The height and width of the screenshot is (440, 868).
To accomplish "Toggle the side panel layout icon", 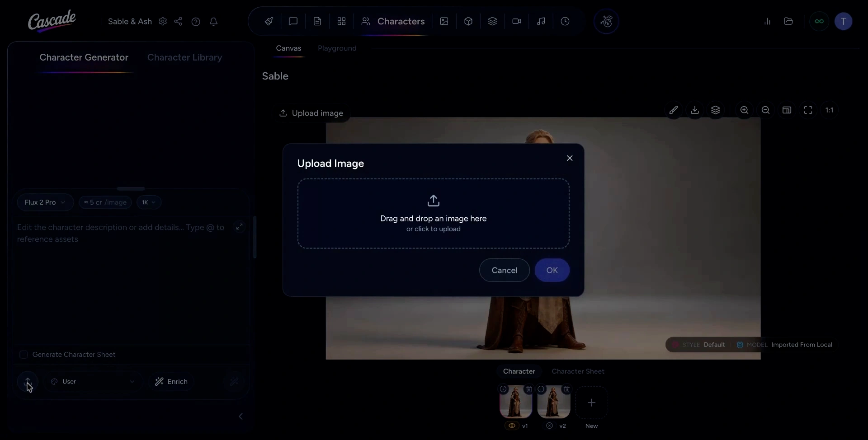I will tap(787, 110).
